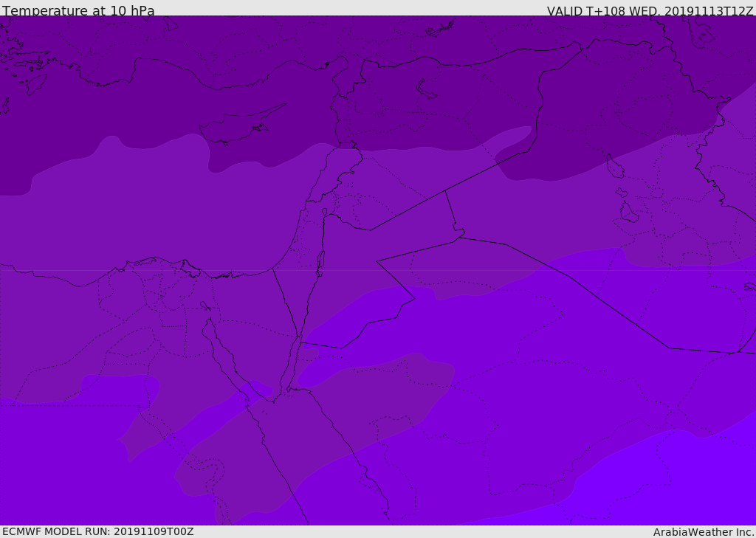
Task: Click the 'ECMWF MODEL RUN: 20191109T00Z' text
Action: click(x=98, y=531)
